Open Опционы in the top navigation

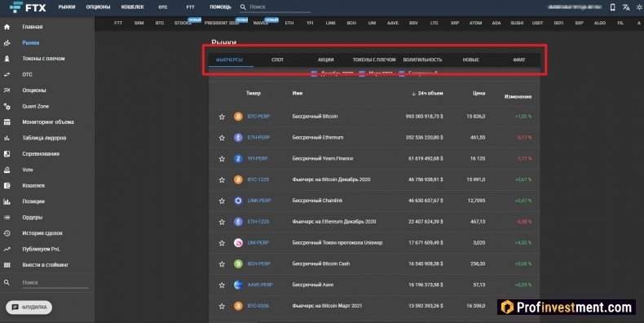pos(98,7)
